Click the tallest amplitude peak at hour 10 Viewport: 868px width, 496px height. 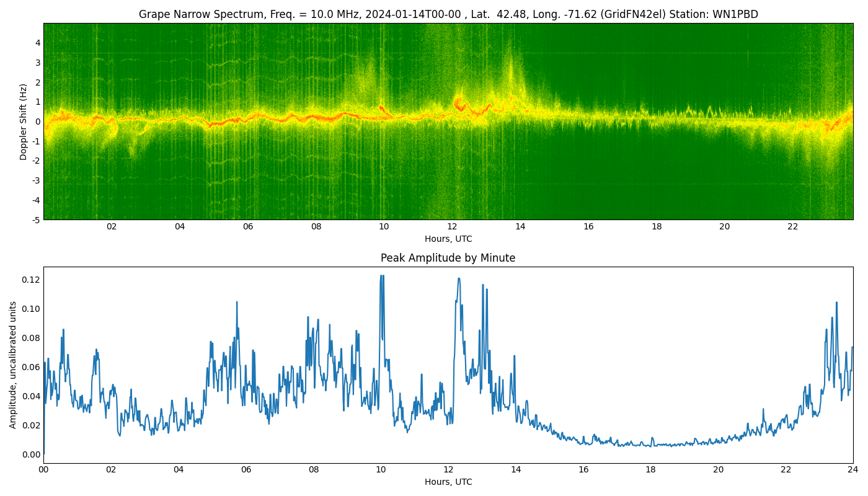pyautogui.click(x=381, y=277)
